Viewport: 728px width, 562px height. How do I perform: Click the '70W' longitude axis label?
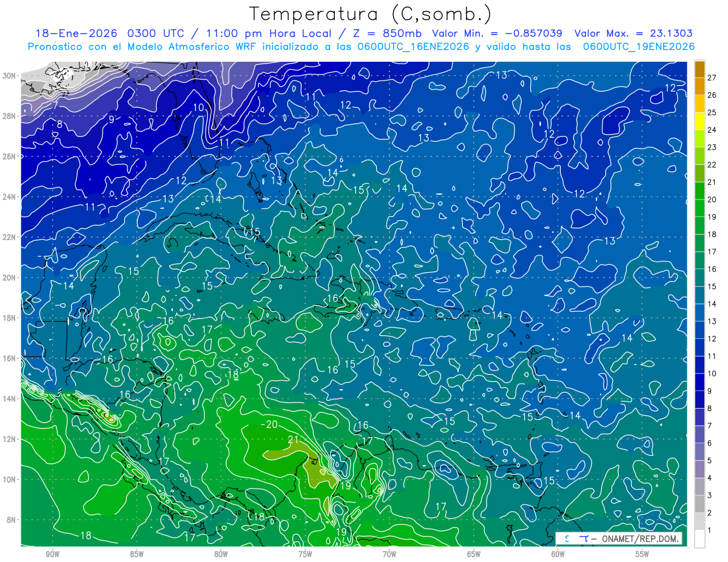pos(389,554)
